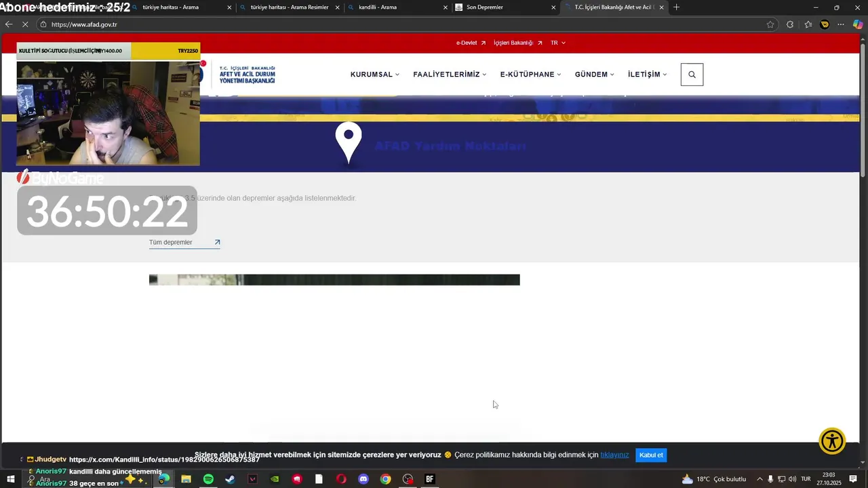Expand FAALİYETLERİMİZ menu
The height and width of the screenshot is (488, 868).
click(450, 75)
